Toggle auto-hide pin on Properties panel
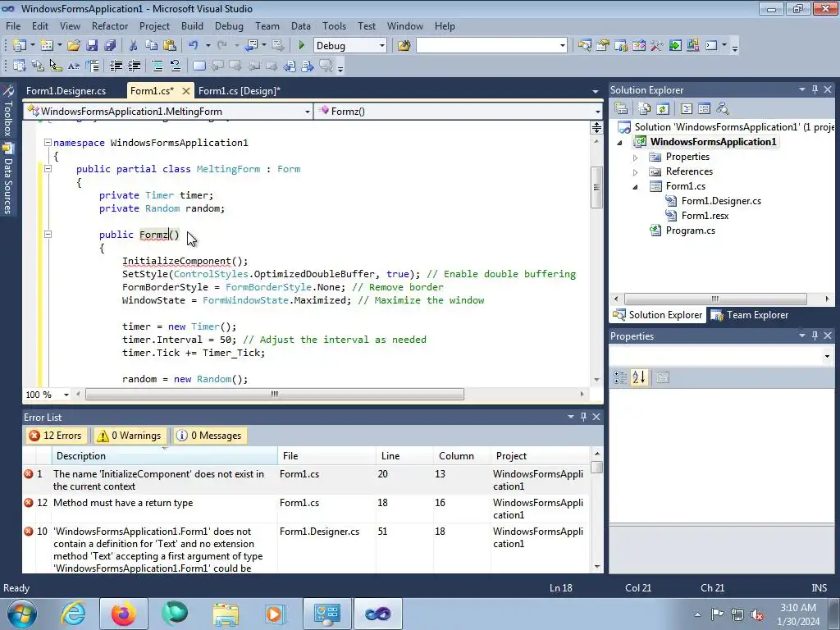 pyautogui.click(x=815, y=336)
